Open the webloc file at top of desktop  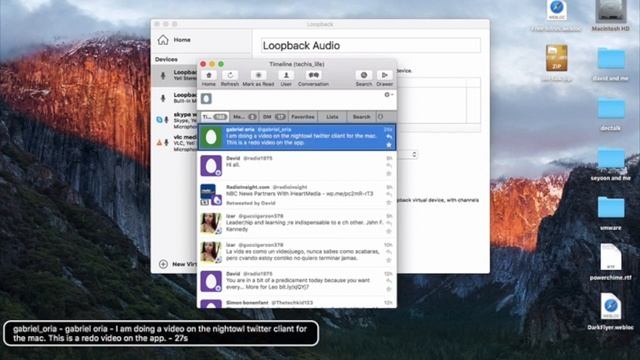click(557, 11)
